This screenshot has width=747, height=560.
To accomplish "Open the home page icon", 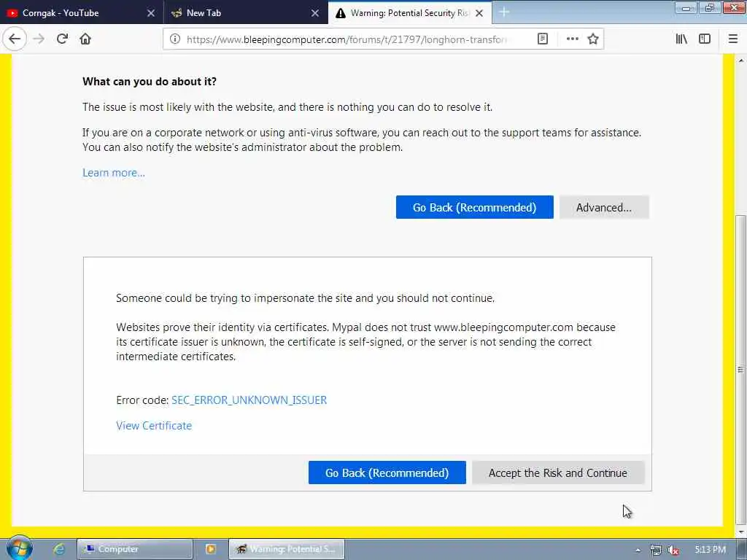I will 85,39.
